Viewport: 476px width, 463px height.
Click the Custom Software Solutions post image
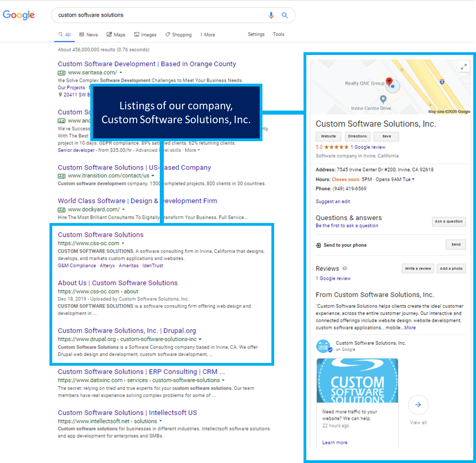click(357, 381)
